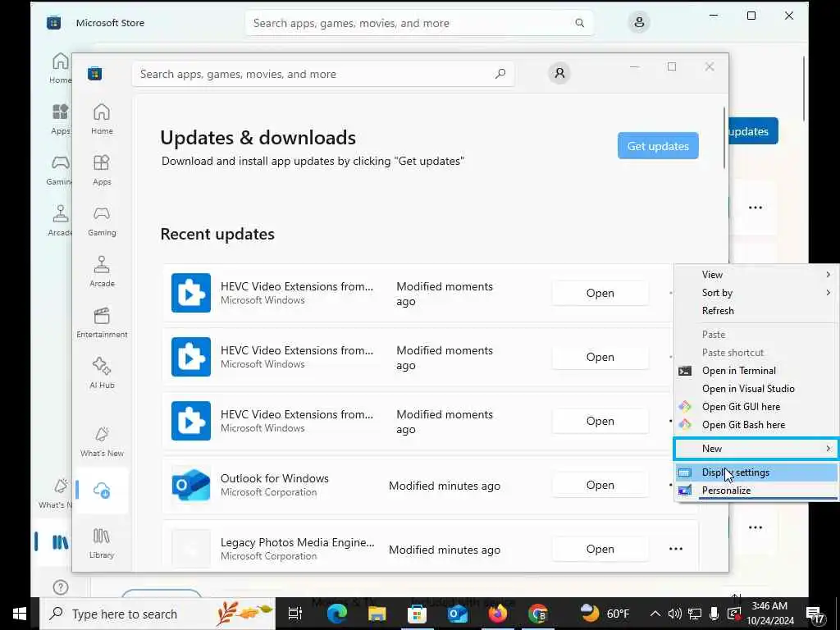The image size is (840, 630).
Task: Choose Open Git Bash here
Action: (756, 425)
